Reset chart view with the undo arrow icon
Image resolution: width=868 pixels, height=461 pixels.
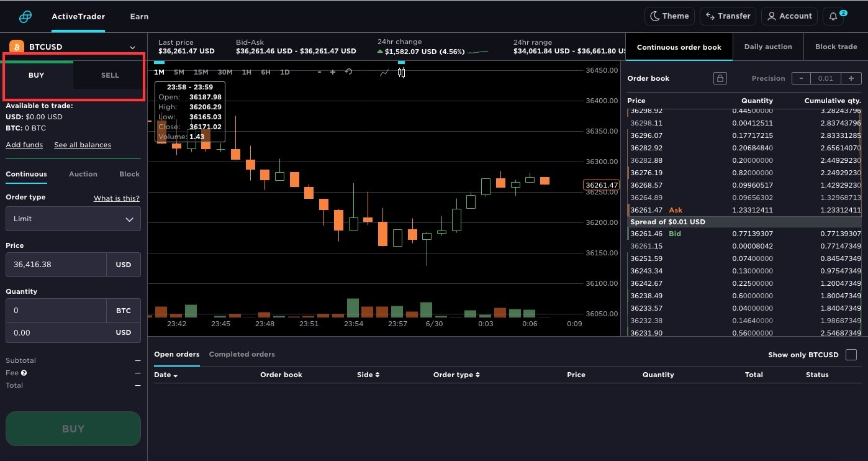[348, 71]
